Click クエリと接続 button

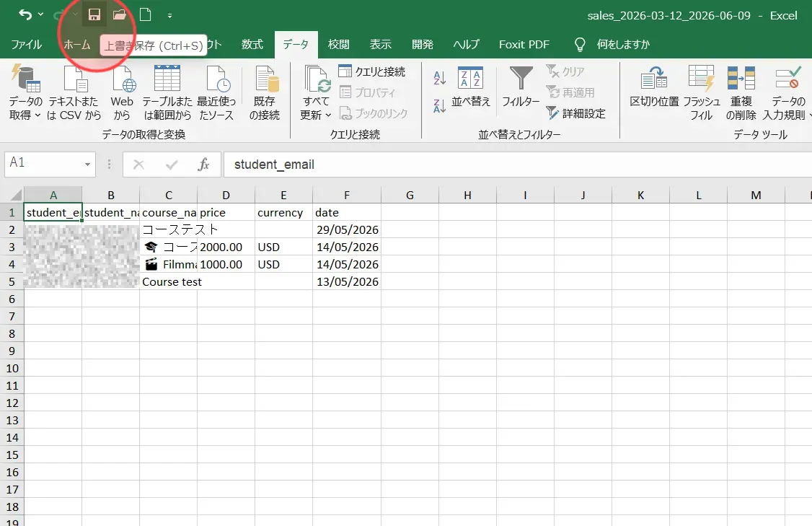pos(372,71)
